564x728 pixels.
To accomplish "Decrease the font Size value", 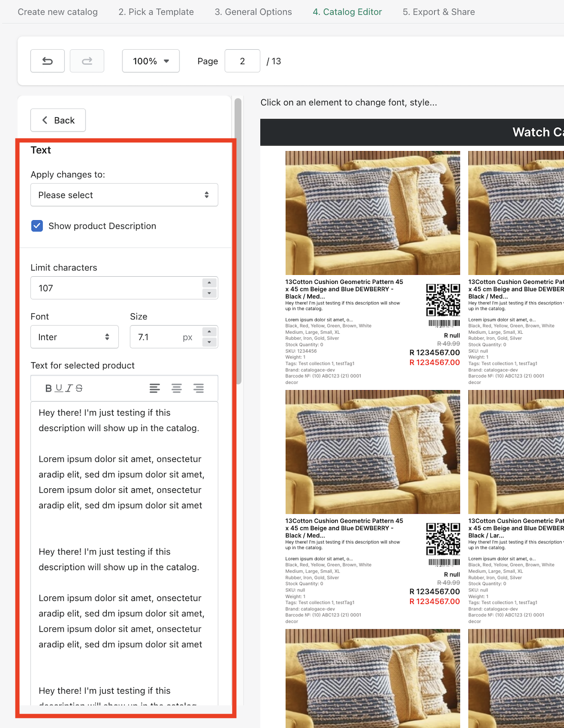I will pyautogui.click(x=209, y=342).
